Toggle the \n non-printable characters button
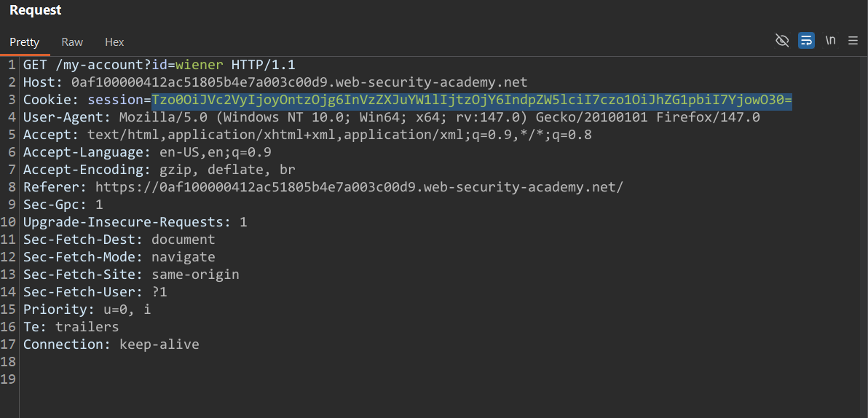868x418 pixels. (x=830, y=41)
